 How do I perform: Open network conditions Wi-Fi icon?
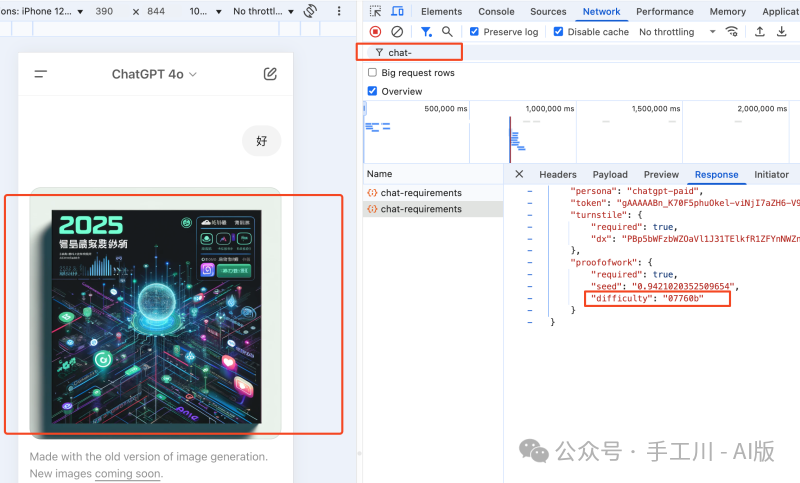pos(732,32)
